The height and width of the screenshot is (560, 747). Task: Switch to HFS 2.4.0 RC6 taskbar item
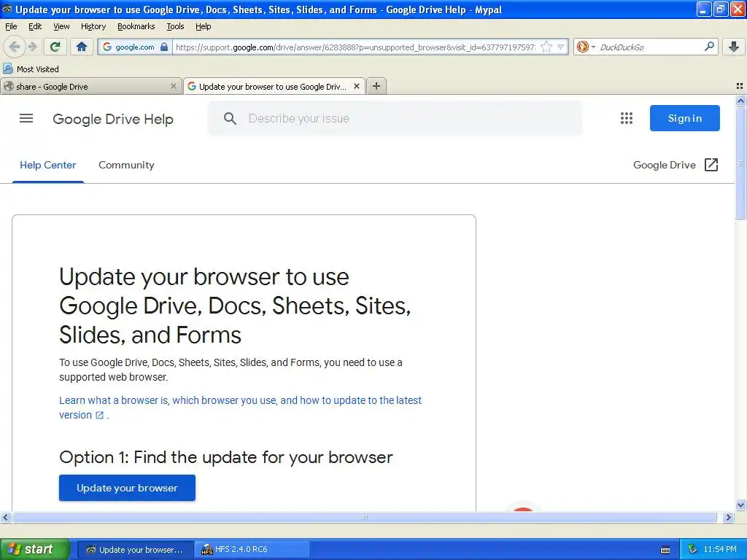coord(252,550)
